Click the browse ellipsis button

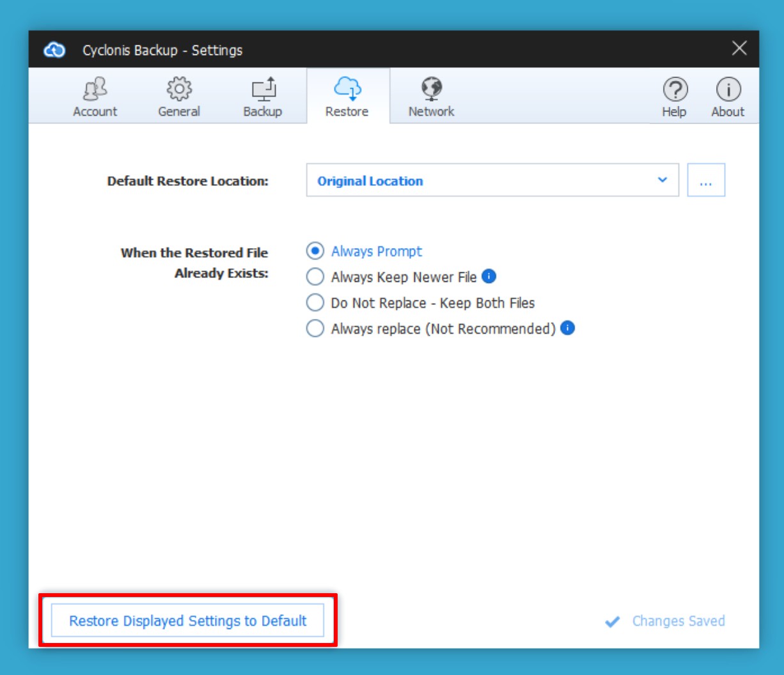point(706,181)
